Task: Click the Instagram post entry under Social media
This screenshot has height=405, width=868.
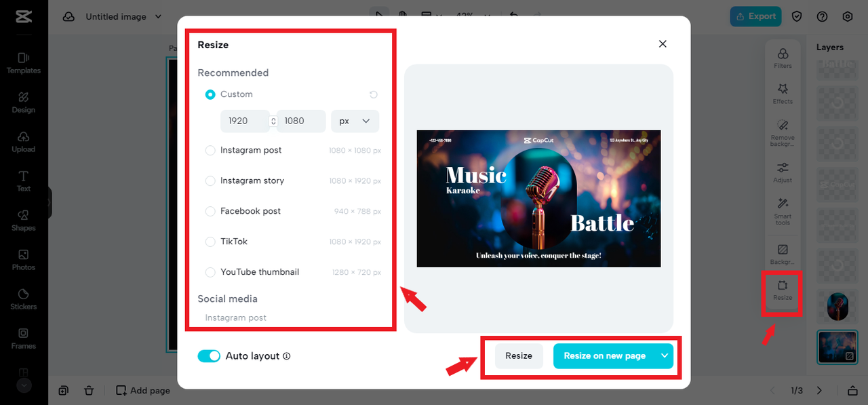Action: click(236, 317)
